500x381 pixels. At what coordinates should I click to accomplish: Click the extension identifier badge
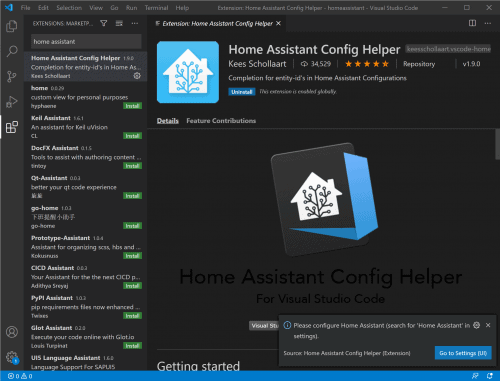pos(448,49)
